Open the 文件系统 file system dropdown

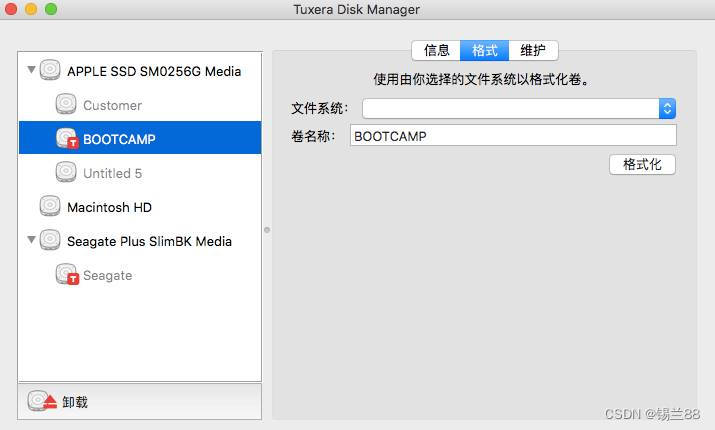pos(519,109)
